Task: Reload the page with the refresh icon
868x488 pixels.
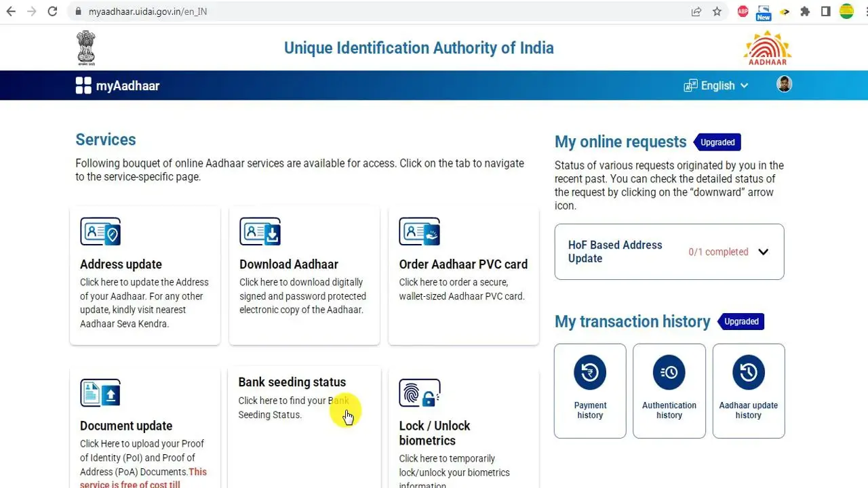Action: pyautogui.click(x=52, y=12)
